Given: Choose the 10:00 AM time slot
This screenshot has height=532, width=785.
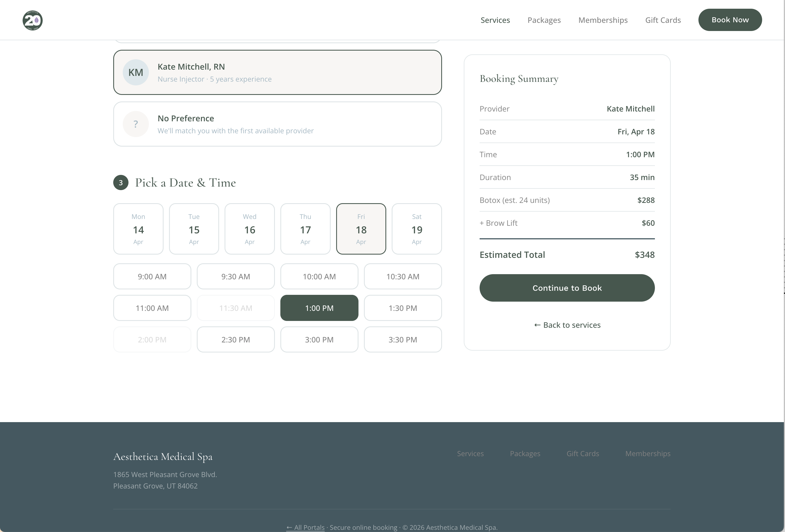Looking at the screenshot, I should click(319, 276).
